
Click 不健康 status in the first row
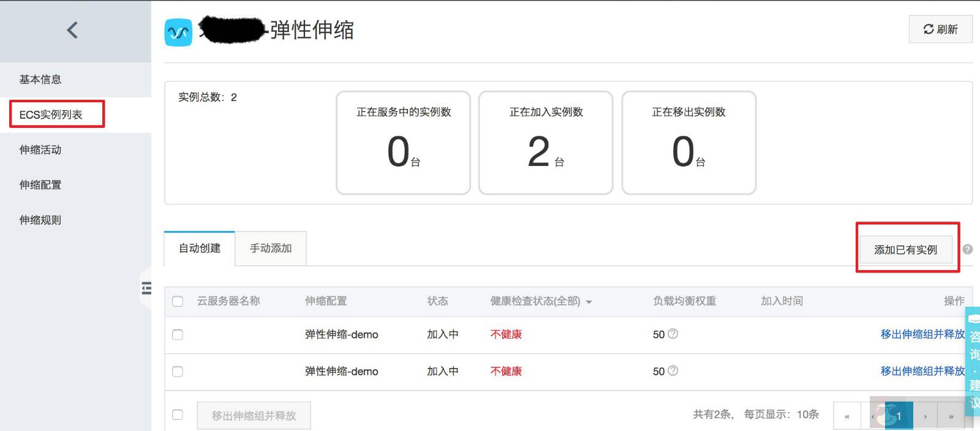[506, 334]
